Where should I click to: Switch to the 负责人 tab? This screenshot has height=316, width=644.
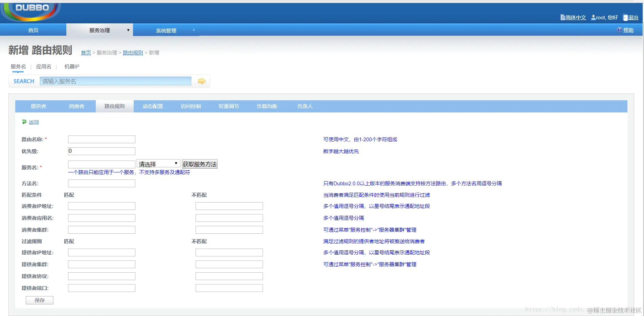point(305,106)
